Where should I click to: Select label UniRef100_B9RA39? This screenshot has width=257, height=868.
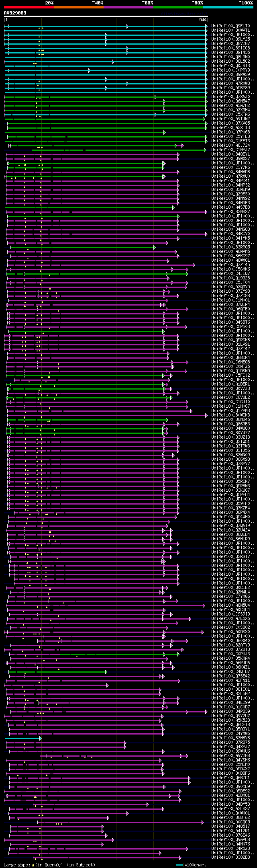click(x=230, y=75)
